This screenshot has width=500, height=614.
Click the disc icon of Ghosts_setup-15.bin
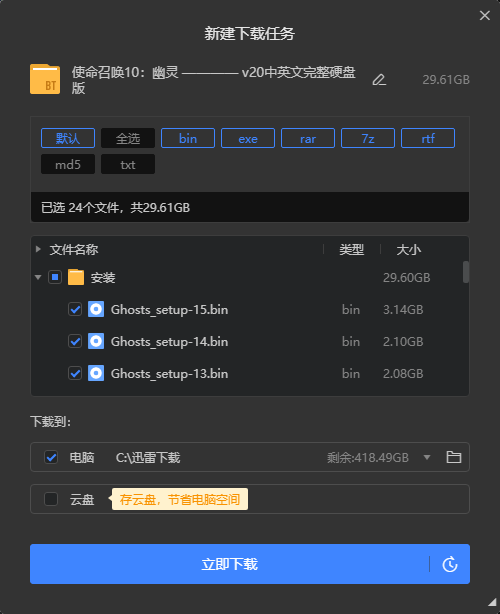click(x=96, y=309)
